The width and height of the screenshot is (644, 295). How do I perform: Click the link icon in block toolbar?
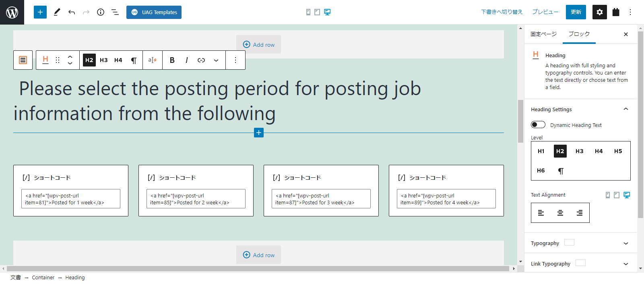click(x=201, y=60)
